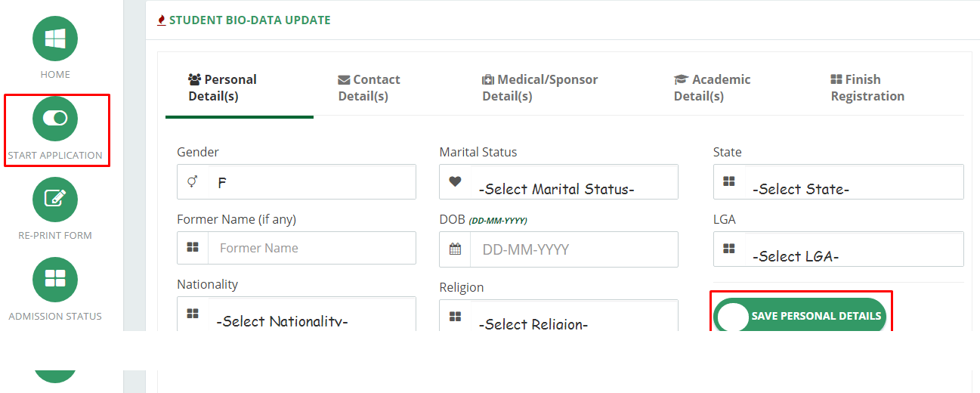This screenshot has height=393, width=980.
Task: Click the Home windows icon
Action: [x=55, y=39]
